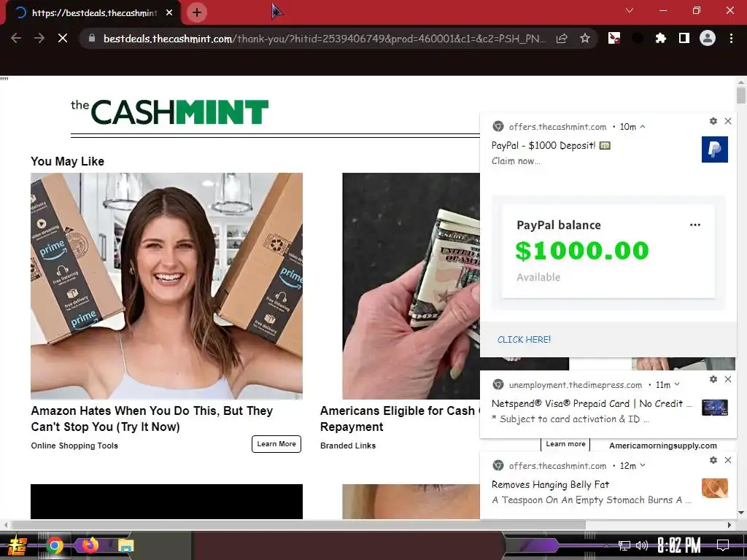Toggle the browser side panel icon
The height and width of the screenshot is (560, 747).
[684, 38]
